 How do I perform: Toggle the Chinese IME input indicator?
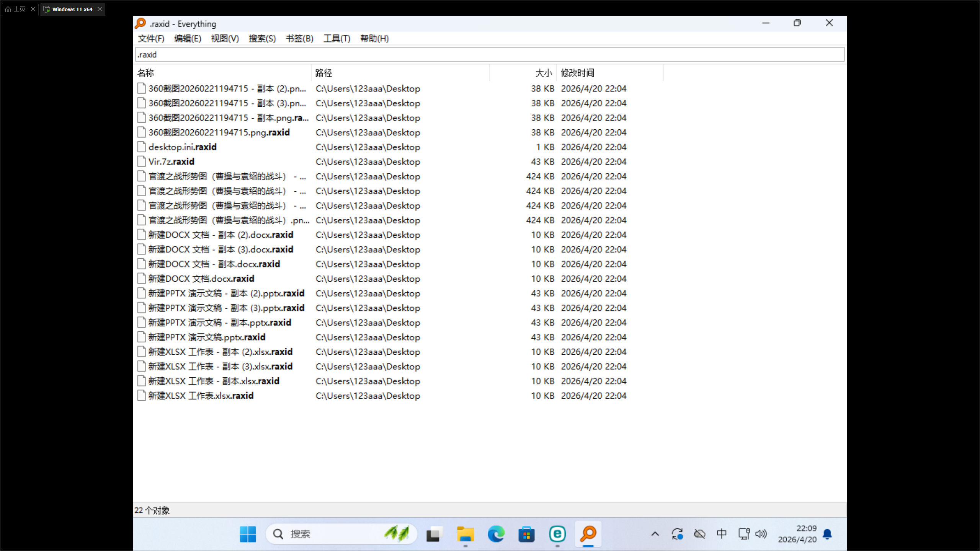[x=722, y=534]
